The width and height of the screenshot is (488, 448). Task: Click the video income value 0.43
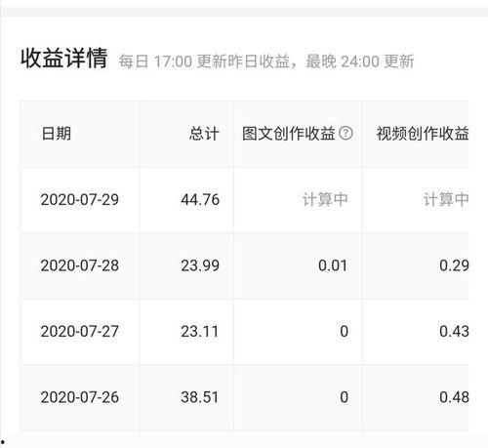454,332
